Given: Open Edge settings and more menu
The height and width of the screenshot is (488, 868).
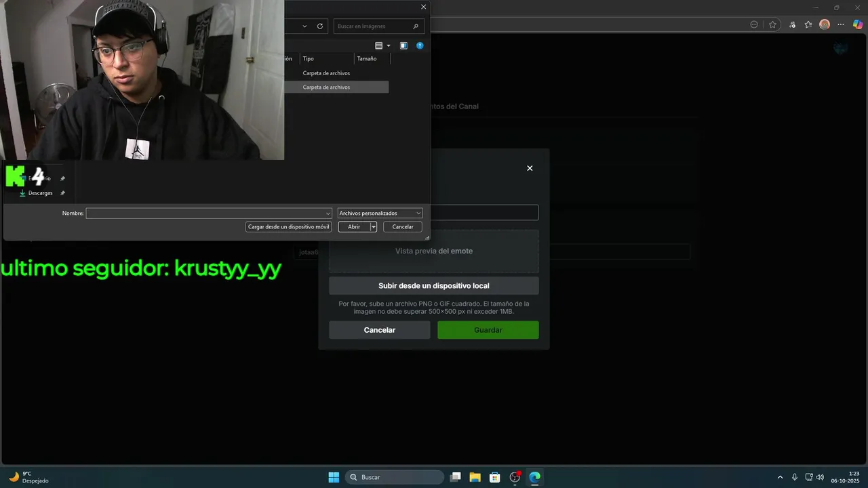Looking at the screenshot, I should (842, 24).
